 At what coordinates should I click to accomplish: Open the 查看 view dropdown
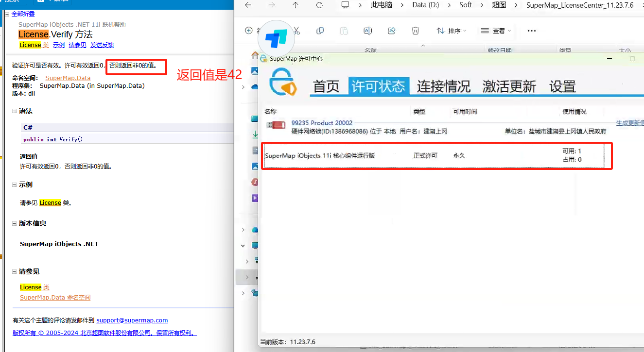[496, 31]
